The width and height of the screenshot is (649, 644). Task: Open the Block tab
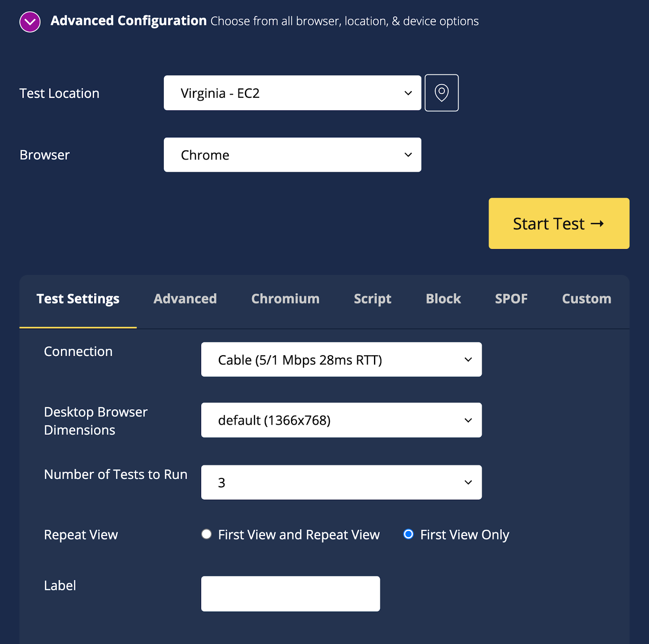(x=443, y=299)
